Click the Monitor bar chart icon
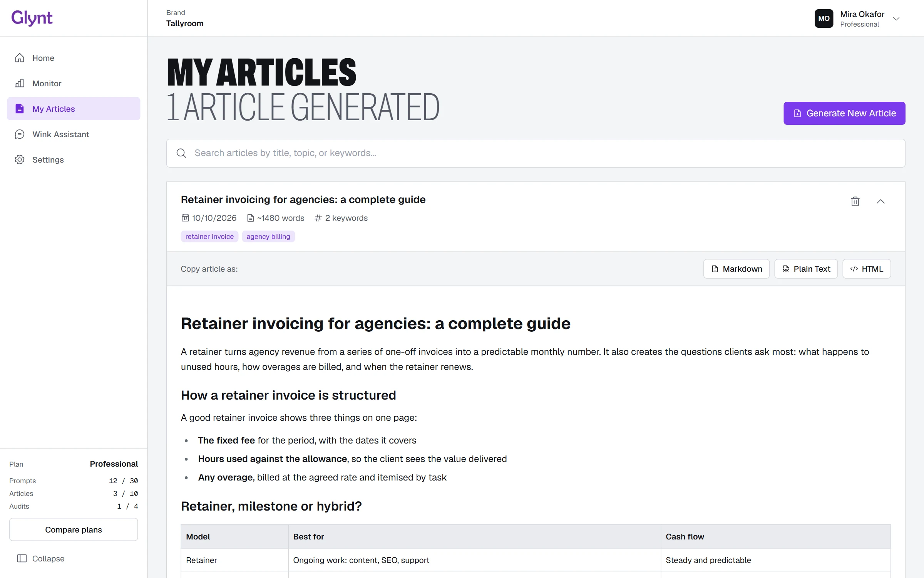 [20, 83]
